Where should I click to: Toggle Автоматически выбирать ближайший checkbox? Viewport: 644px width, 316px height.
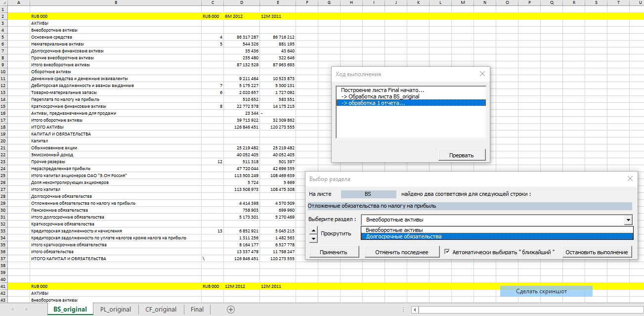(x=447, y=252)
